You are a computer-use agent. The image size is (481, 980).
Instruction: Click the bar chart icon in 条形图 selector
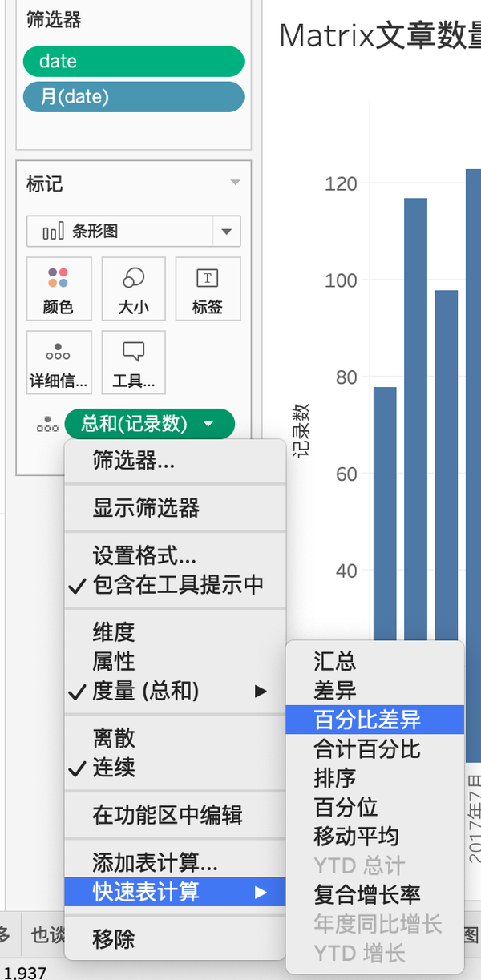(x=54, y=232)
